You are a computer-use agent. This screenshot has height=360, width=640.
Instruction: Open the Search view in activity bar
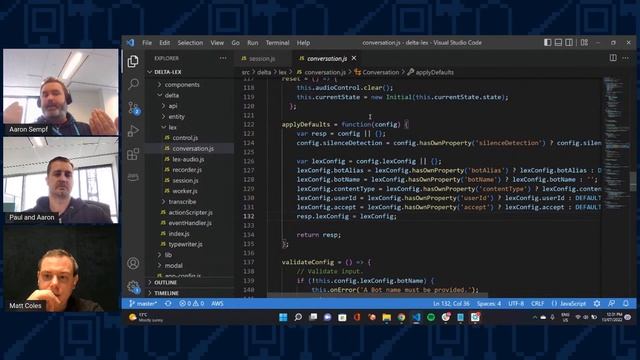click(x=133, y=84)
